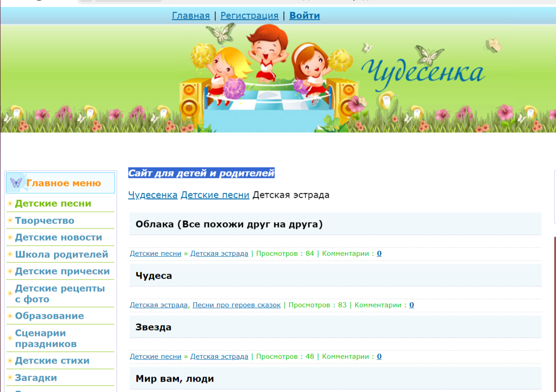Click the Чудесенка logo in the banner
The width and height of the screenshot is (556, 392).
[x=423, y=72]
